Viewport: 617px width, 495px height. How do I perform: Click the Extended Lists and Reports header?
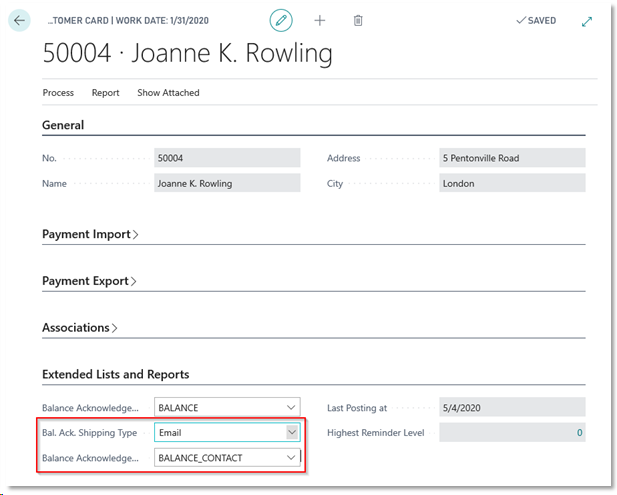(x=115, y=375)
